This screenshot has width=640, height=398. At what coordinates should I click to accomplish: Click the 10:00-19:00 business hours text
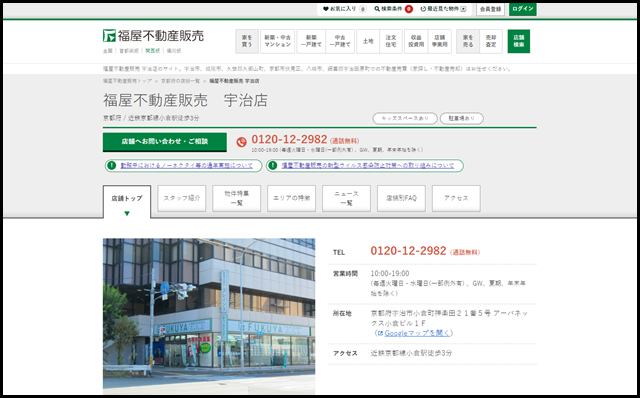point(390,273)
